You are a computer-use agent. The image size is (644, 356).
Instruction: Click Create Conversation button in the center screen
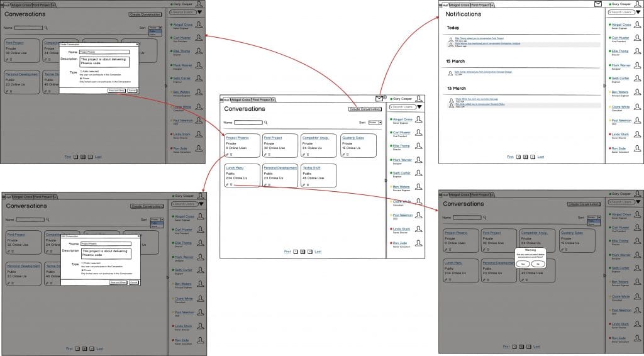(365, 109)
